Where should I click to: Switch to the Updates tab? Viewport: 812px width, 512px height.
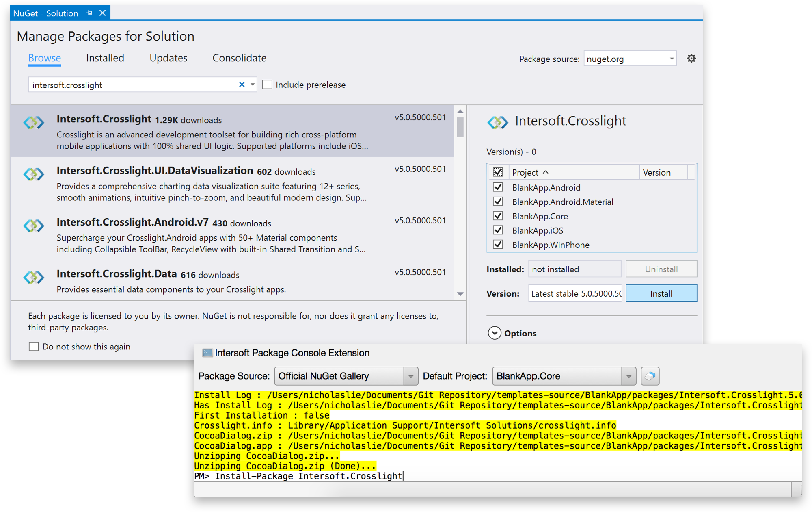tap(168, 57)
